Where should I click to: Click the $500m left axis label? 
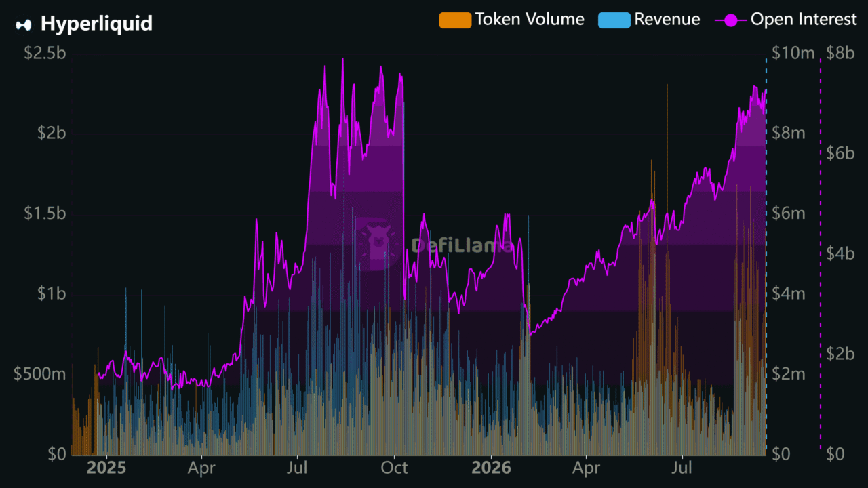[x=40, y=373]
